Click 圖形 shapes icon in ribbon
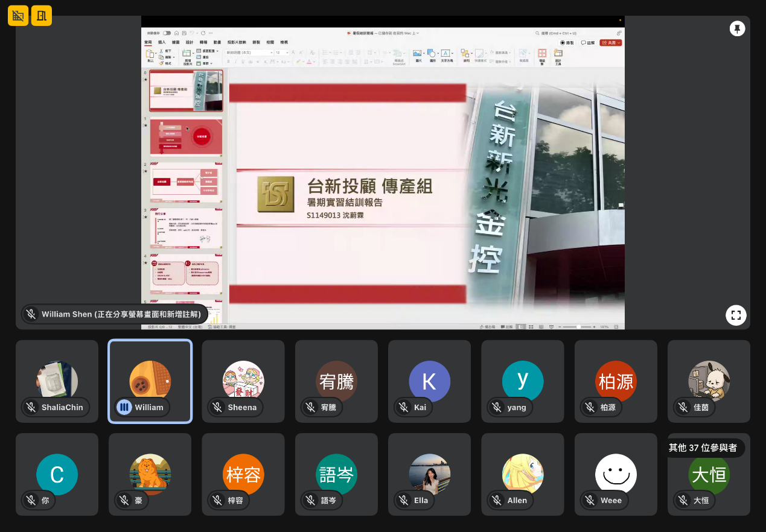The width and height of the screenshot is (766, 532). coord(432,54)
